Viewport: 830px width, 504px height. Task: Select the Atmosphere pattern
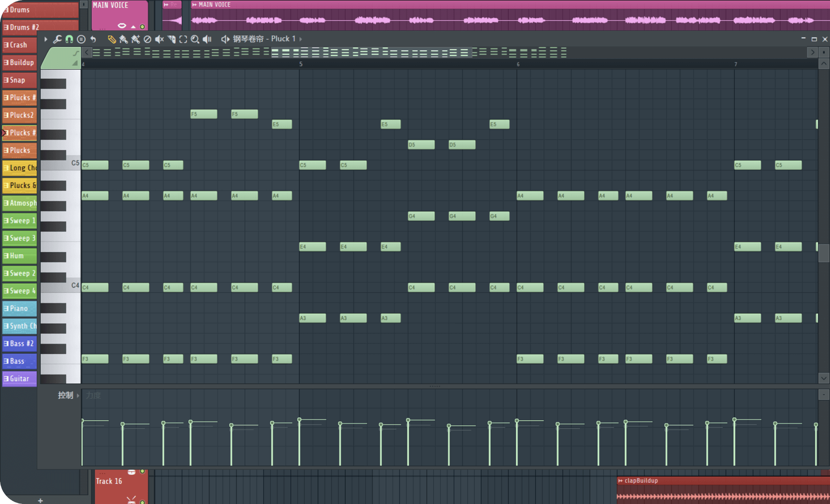(x=19, y=203)
